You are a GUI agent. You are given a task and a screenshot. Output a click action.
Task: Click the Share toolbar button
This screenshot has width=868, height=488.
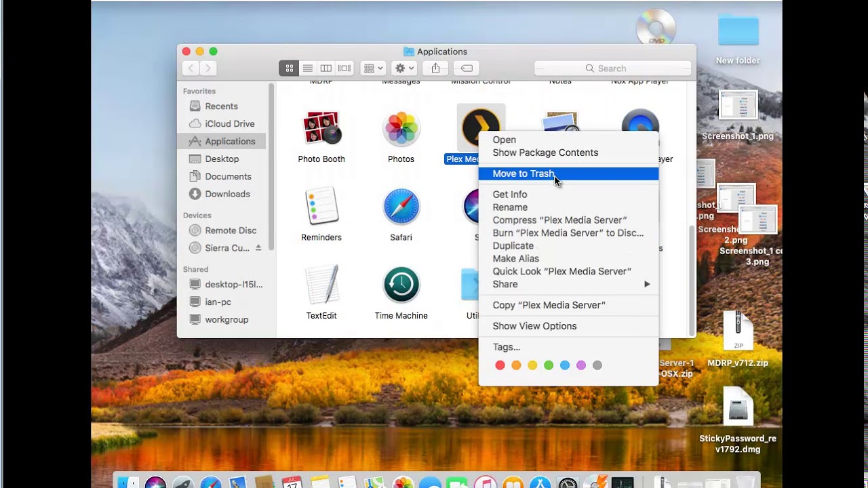click(x=435, y=68)
